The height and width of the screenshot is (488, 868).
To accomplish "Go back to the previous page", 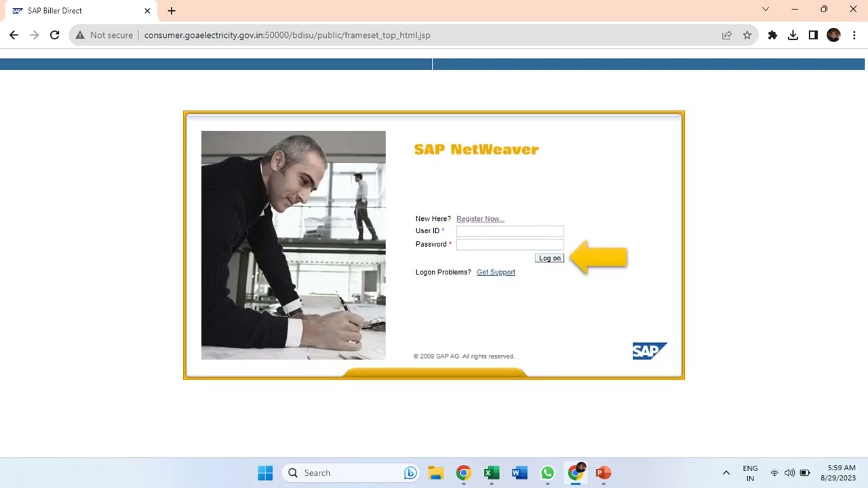I will (x=14, y=35).
